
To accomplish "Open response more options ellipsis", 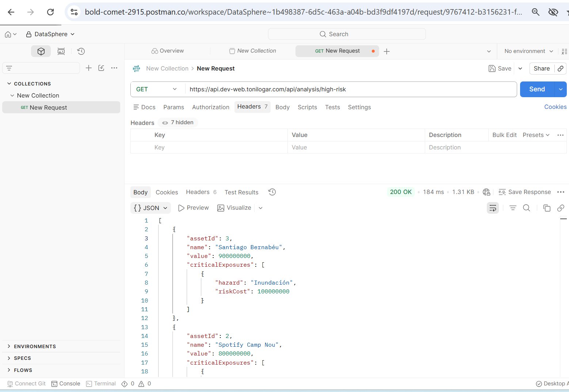I will [561, 192].
